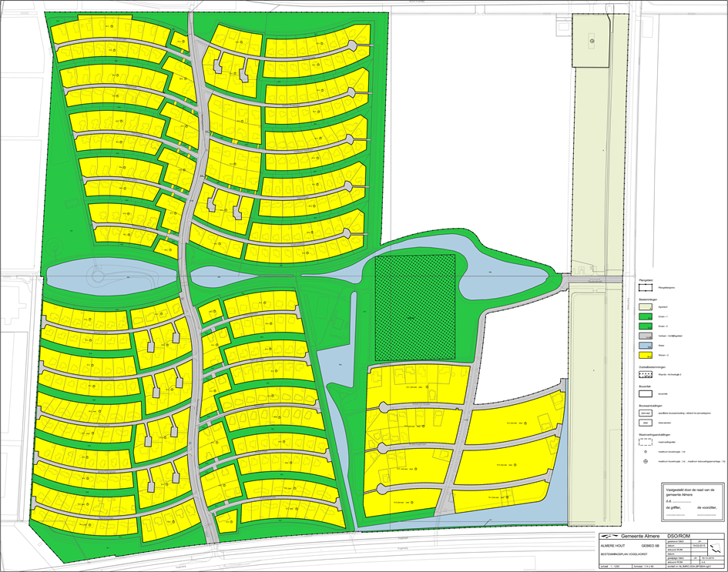Click the 'Maatvoeringsaanduidingen' legend heading
This screenshot has width=728, height=572.
[655, 435]
